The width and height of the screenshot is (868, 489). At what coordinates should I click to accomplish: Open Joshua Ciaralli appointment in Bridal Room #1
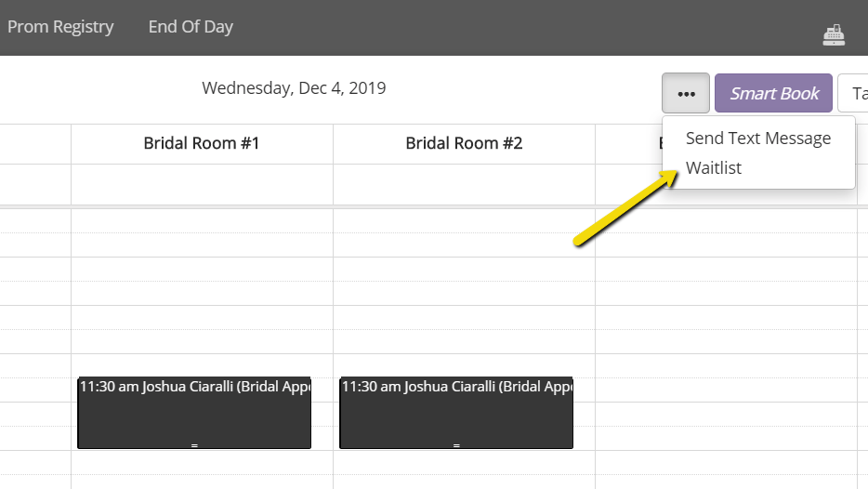pyautogui.click(x=194, y=413)
